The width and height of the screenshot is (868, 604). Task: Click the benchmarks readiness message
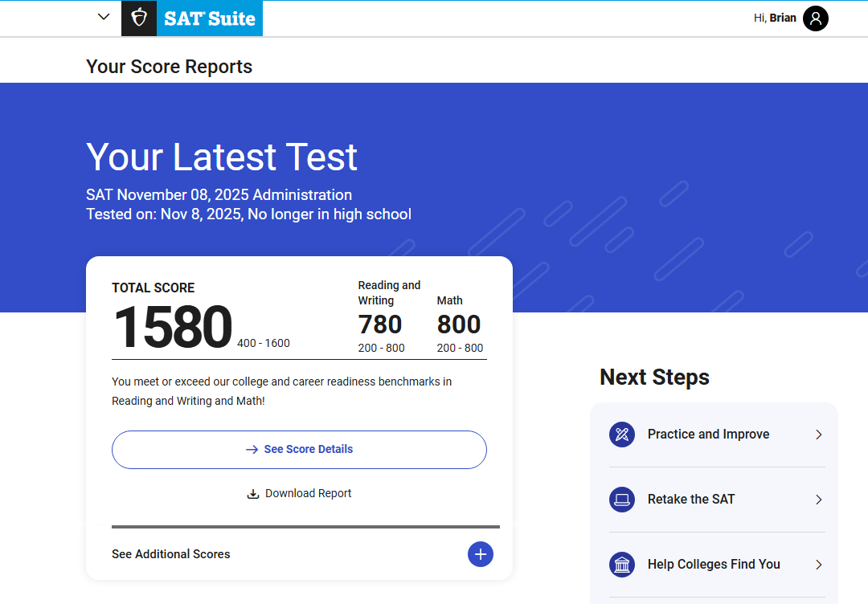point(282,391)
